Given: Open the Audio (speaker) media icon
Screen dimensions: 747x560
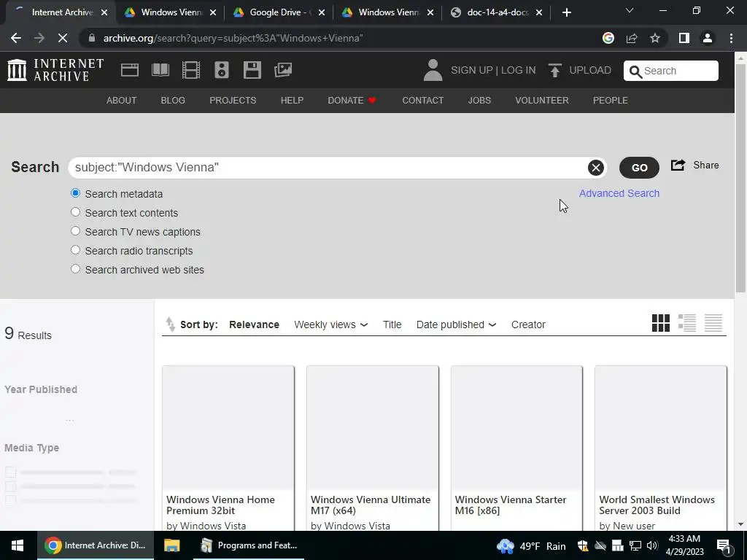Looking at the screenshot, I should coord(222,70).
